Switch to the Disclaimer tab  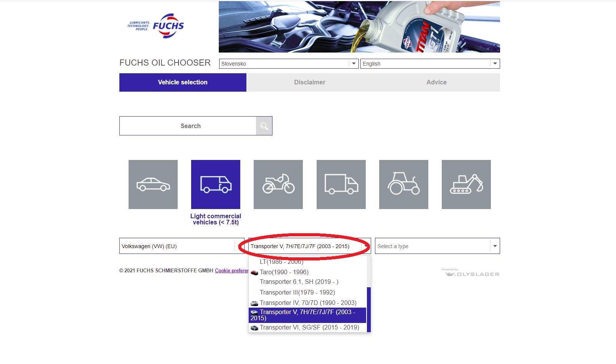[310, 82]
